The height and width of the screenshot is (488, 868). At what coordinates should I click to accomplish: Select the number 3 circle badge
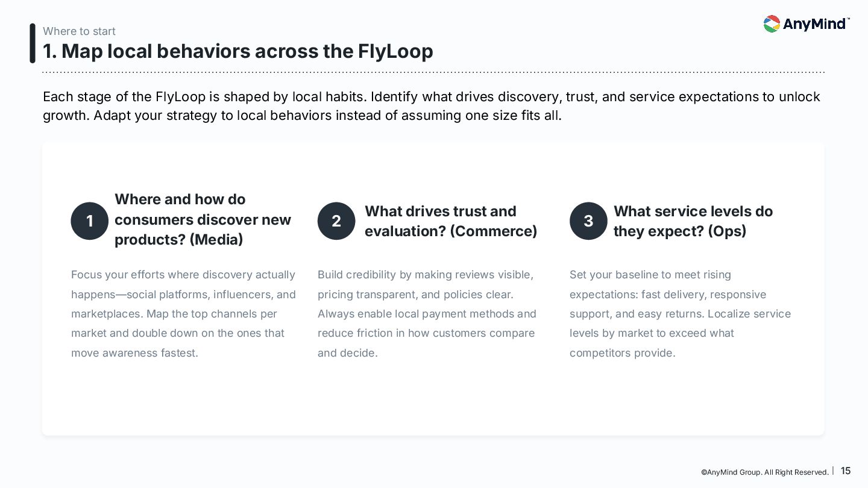tap(588, 221)
